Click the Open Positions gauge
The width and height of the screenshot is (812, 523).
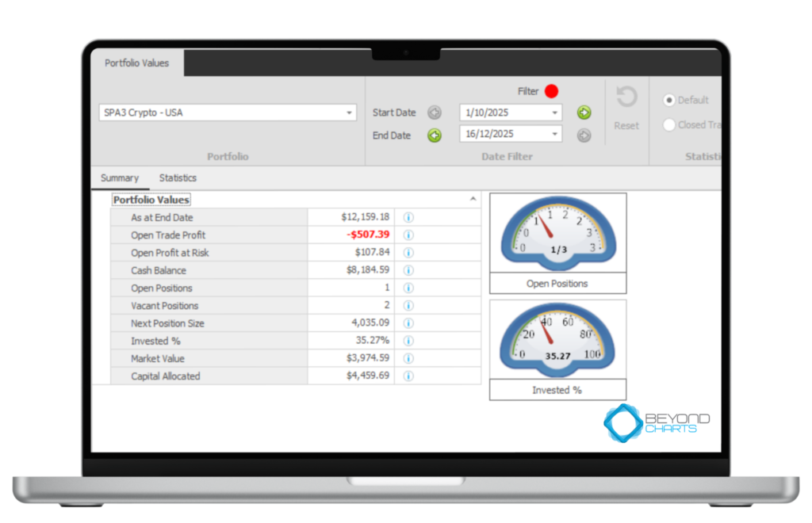click(557, 232)
